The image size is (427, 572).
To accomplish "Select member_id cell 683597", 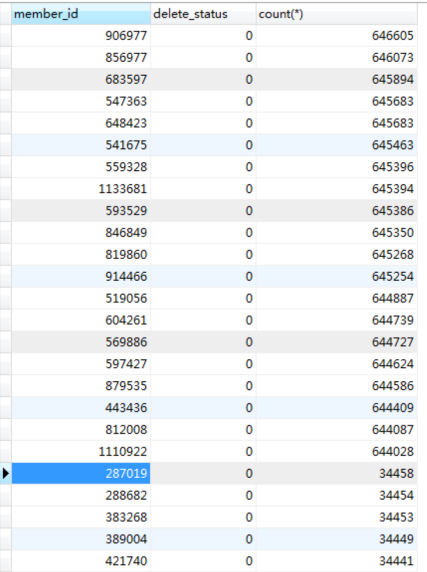I will click(x=81, y=80).
